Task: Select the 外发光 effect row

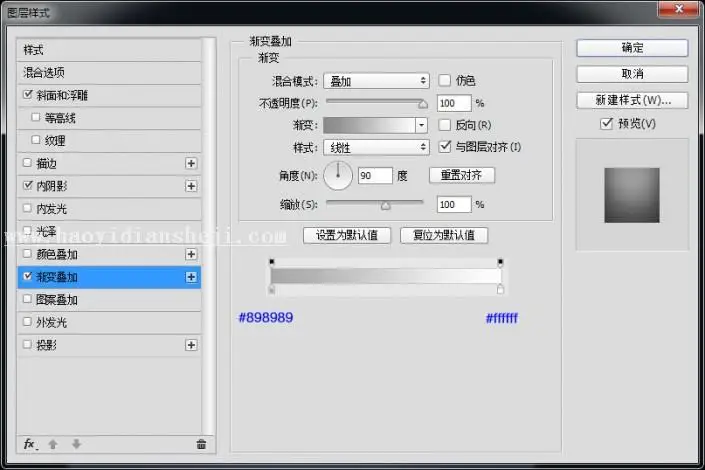Action: click(x=109, y=322)
